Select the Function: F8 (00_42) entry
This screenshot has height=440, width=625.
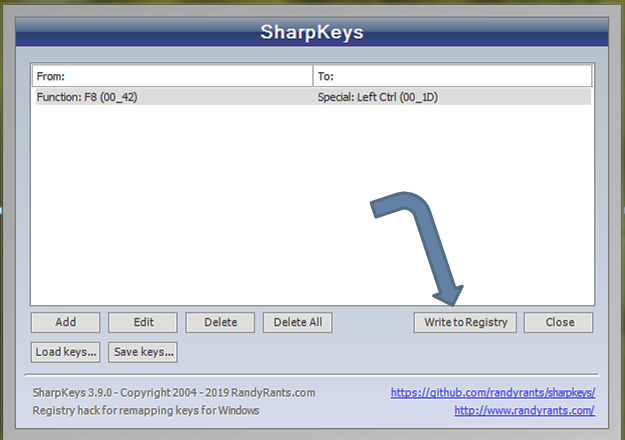click(87, 97)
